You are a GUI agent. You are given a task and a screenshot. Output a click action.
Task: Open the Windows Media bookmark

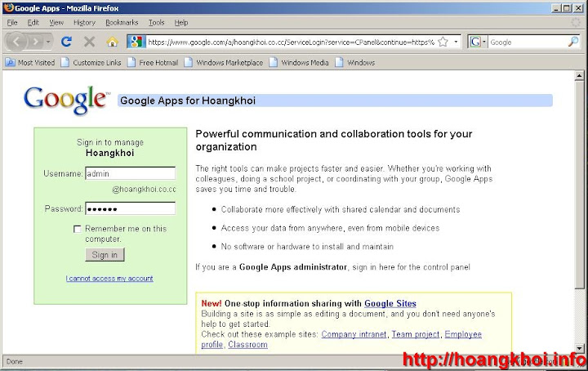[299, 63]
